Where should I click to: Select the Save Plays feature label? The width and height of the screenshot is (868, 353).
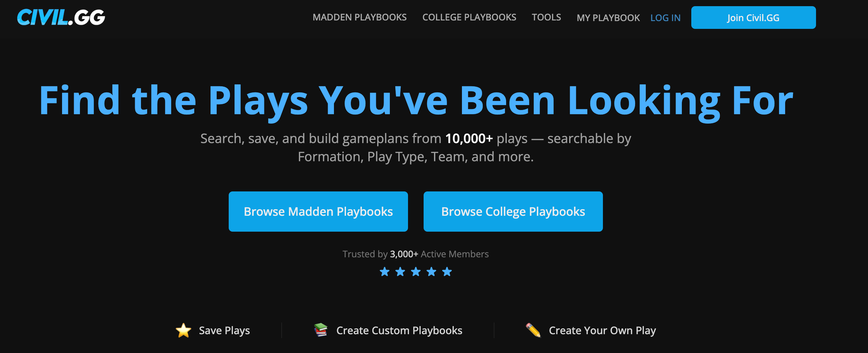224,331
